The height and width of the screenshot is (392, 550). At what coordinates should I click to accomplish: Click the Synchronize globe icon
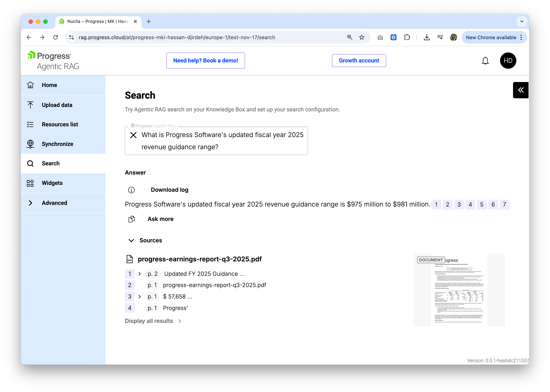coord(31,144)
